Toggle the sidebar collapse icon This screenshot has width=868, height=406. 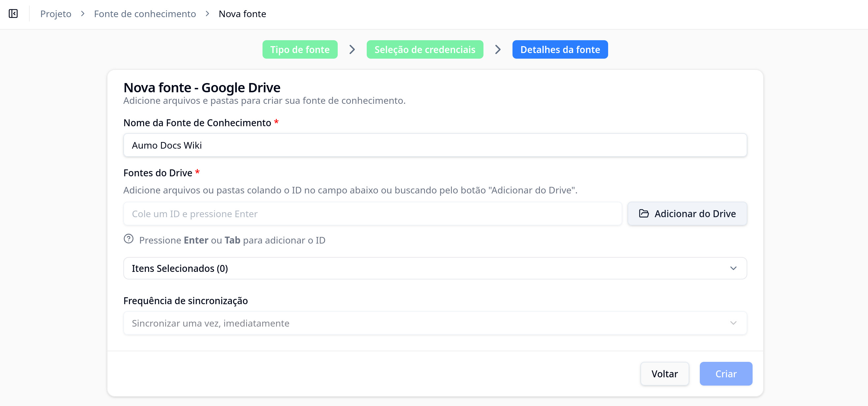pyautogui.click(x=13, y=14)
